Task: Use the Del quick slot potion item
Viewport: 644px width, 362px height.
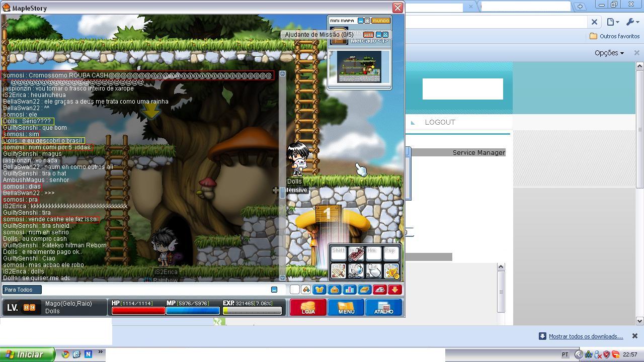Action: coord(356,270)
